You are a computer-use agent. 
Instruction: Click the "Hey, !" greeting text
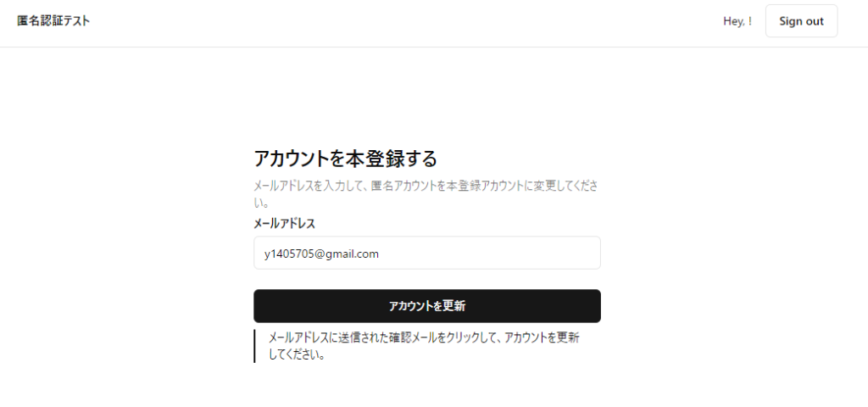tap(737, 21)
